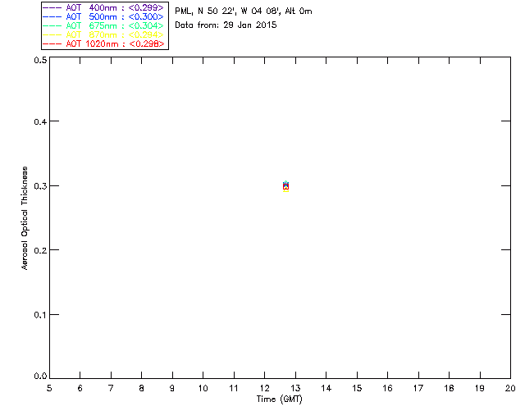Click the red dashed line for 1020nm
Viewport: 525px width, 420px height.
[52, 43]
